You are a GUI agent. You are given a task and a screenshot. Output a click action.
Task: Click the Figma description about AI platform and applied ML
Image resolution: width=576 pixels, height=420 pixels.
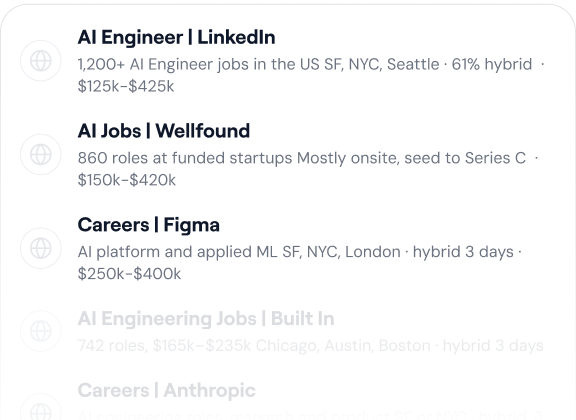coord(300,262)
